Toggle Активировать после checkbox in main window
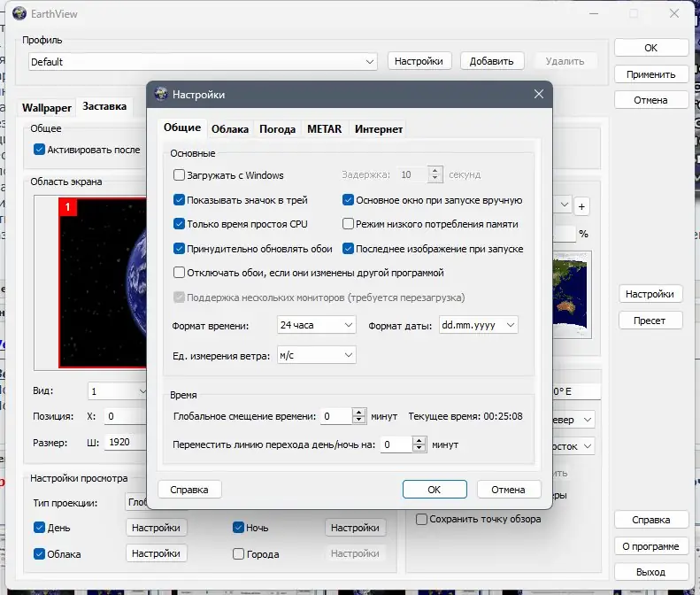 39,150
